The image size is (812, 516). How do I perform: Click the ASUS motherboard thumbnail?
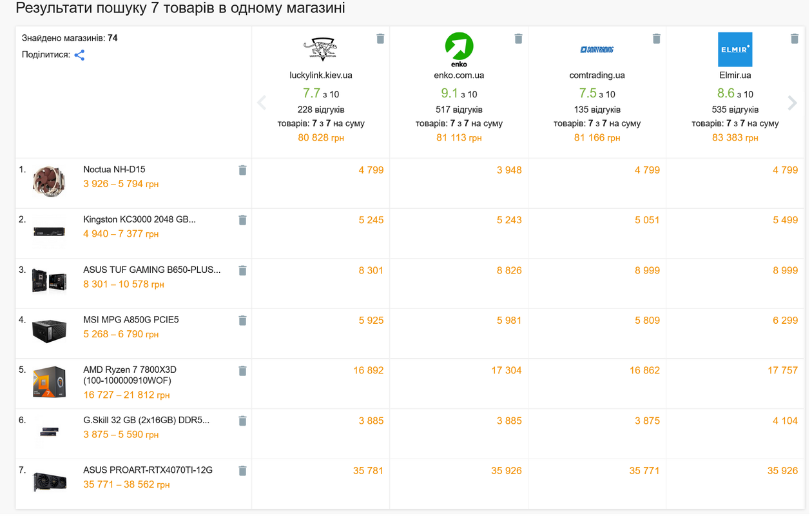[x=50, y=281]
